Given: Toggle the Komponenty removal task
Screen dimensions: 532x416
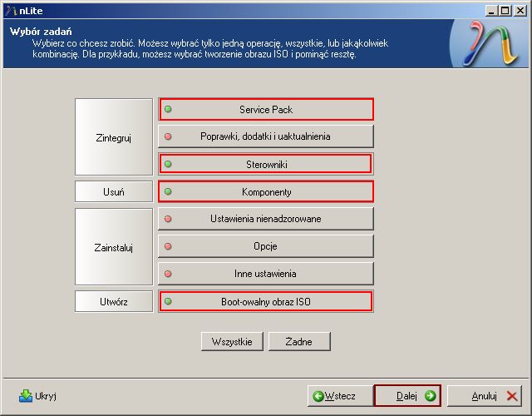Looking at the screenshot, I should 266,192.
